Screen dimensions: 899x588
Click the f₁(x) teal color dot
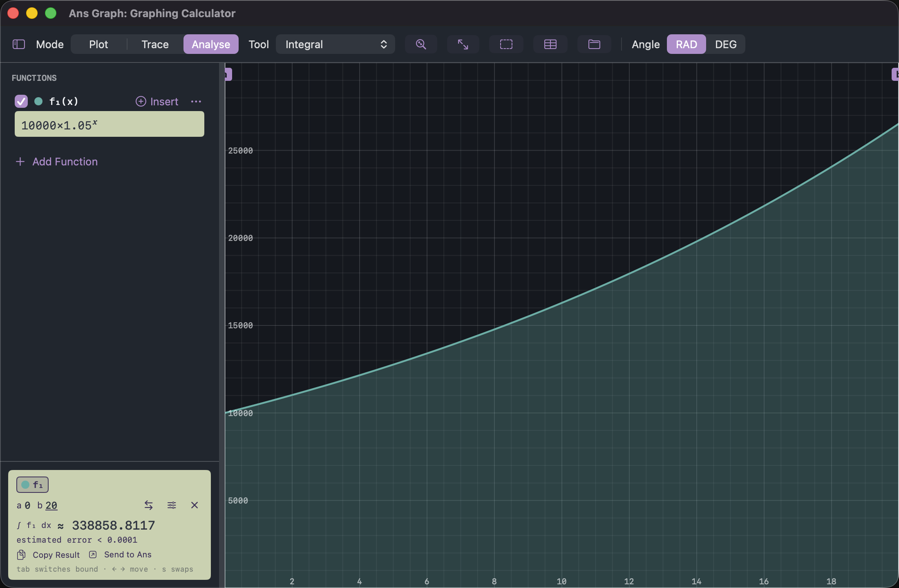(x=38, y=101)
